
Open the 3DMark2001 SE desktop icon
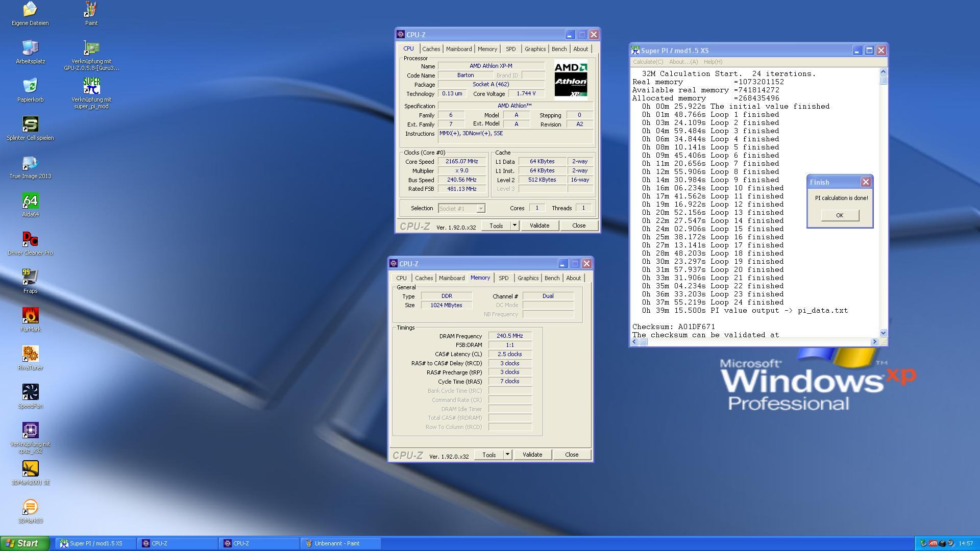pos(30,469)
